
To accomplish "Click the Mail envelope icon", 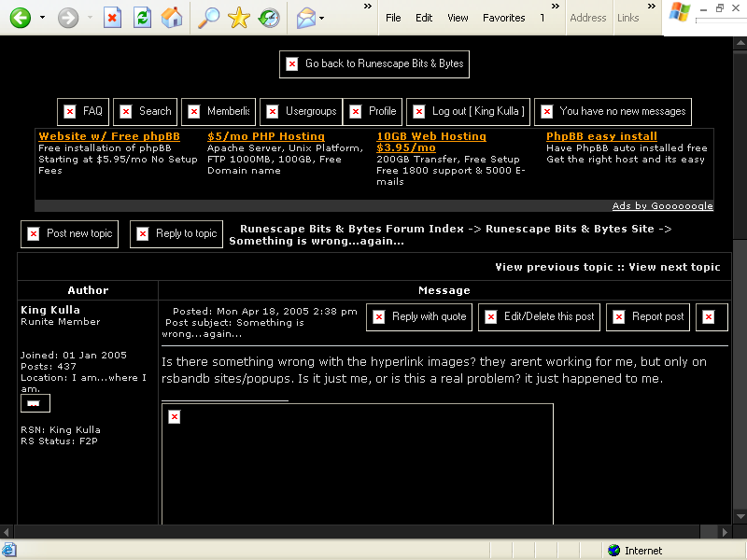I will tap(306, 18).
